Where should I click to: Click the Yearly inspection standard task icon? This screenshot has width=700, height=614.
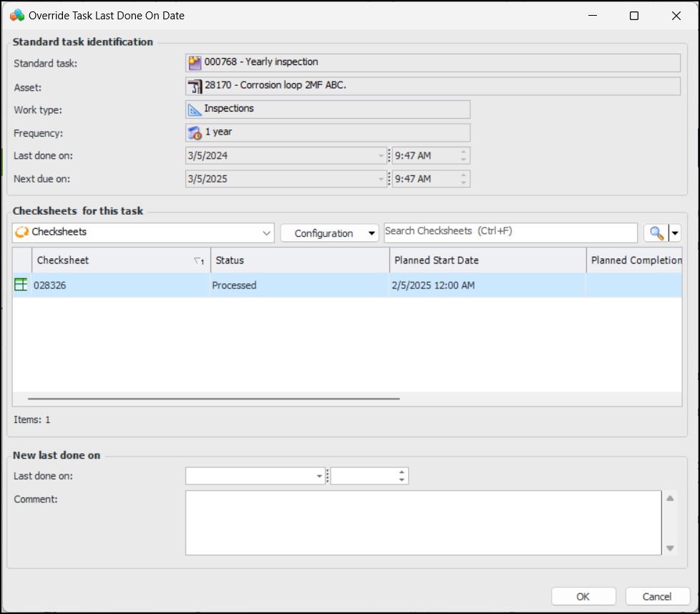pos(195,63)
